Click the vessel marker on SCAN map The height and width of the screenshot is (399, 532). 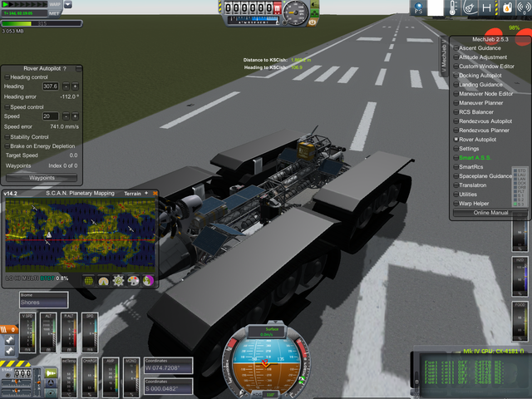click(49, 234)
